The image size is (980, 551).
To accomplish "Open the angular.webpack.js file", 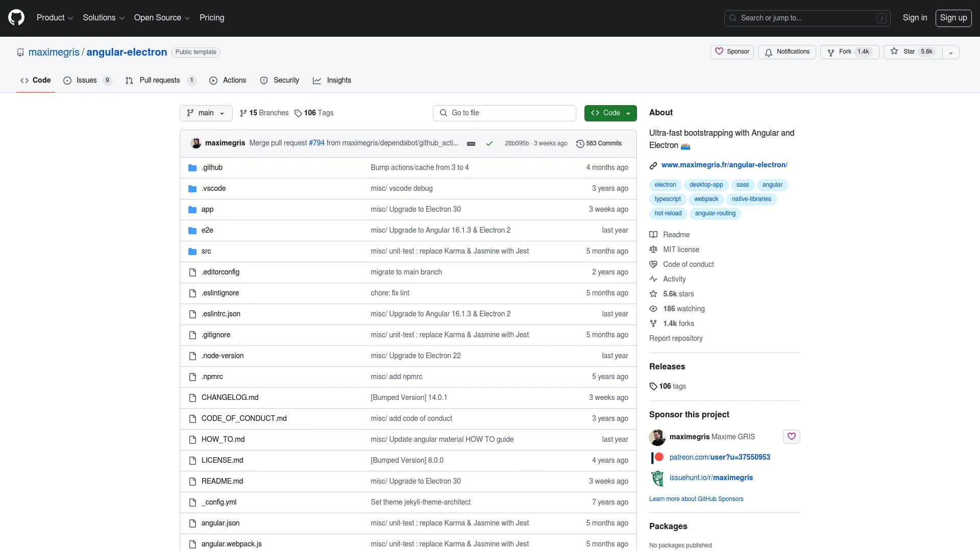I will tap(232, 544).
